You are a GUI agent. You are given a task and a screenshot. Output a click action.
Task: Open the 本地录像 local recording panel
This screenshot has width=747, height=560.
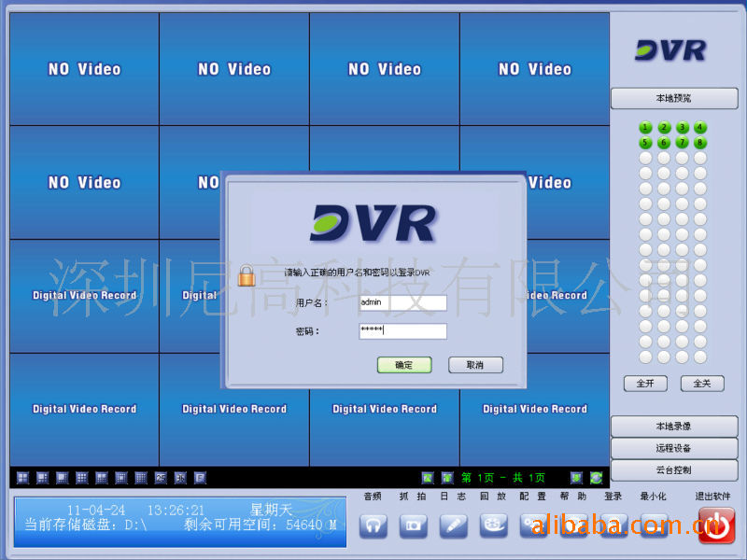pyautogui.click(x=674, y=427)
